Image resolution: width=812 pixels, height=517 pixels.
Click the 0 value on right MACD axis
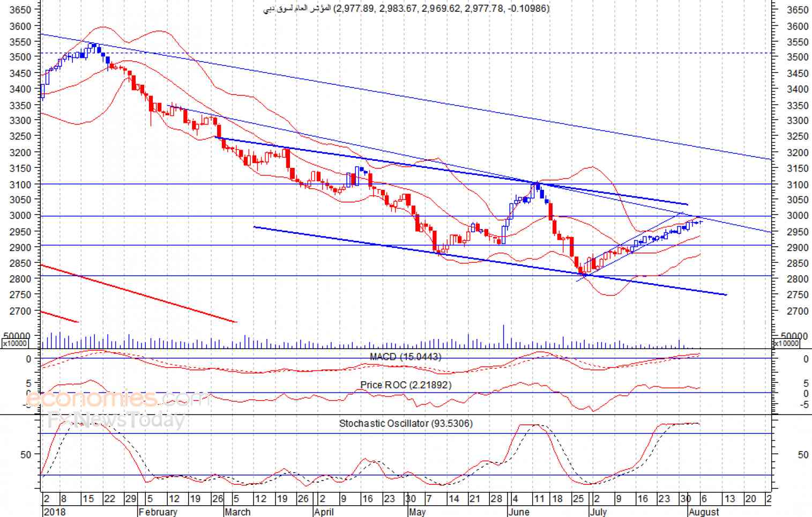(806, 359)
